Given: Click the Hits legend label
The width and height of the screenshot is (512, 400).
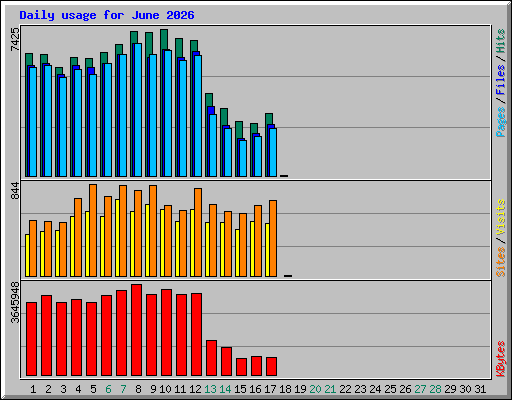Looking at the screenshot, I should (x=501, y=41).
